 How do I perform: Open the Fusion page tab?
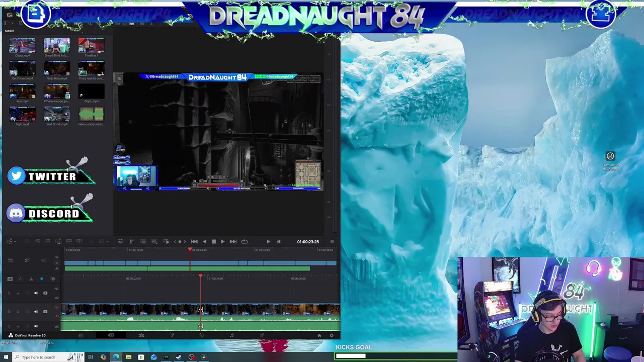click(172, 335)
